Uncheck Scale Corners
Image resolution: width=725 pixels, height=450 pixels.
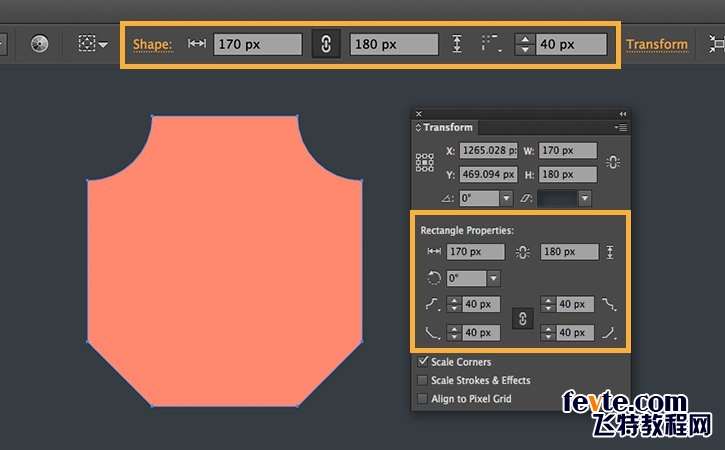pyautogui.click(x=423, y=362)
